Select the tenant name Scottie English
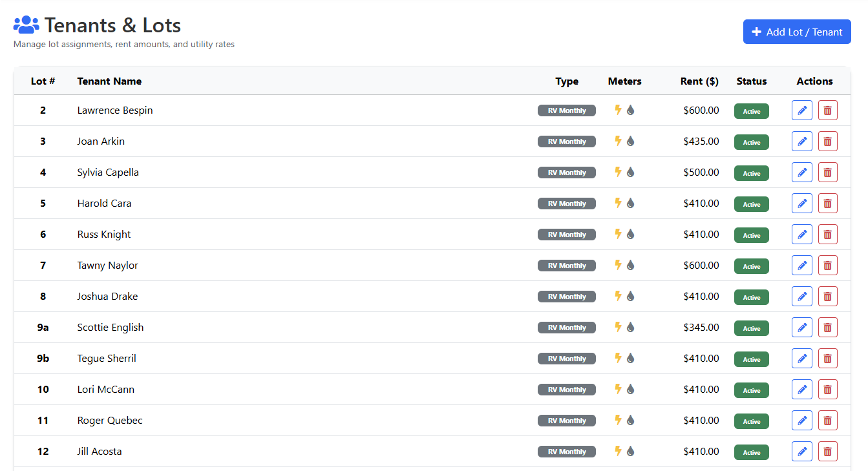Viewport: 868px width, 471px height. click(111, 328)
